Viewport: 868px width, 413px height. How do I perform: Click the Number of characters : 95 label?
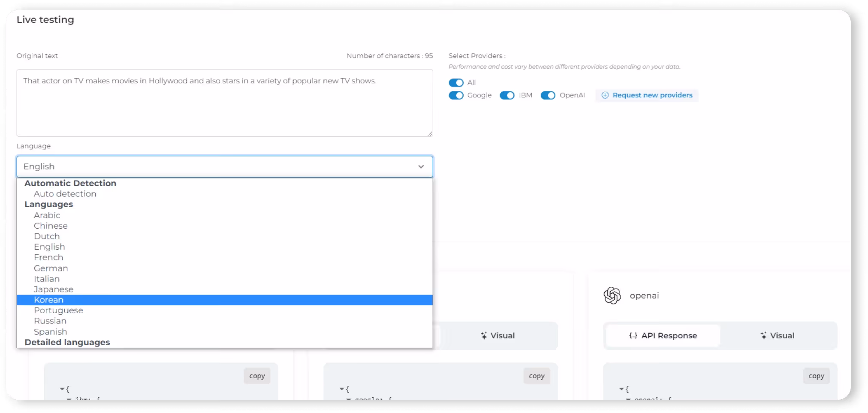389,56
